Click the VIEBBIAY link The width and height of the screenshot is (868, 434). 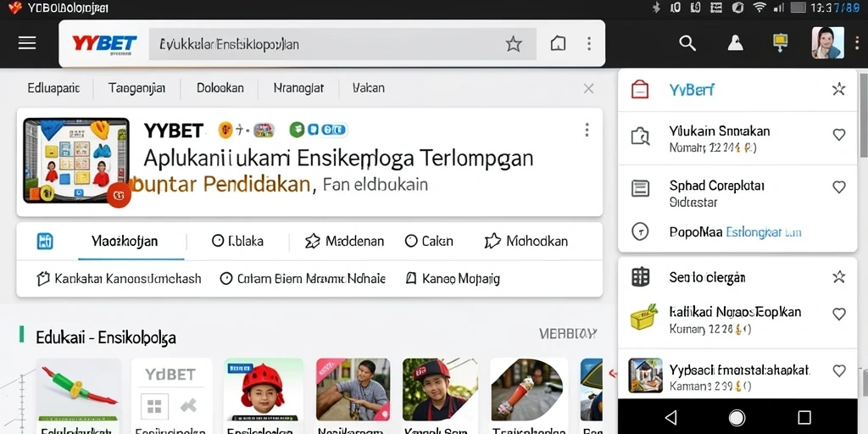(567, 334)
